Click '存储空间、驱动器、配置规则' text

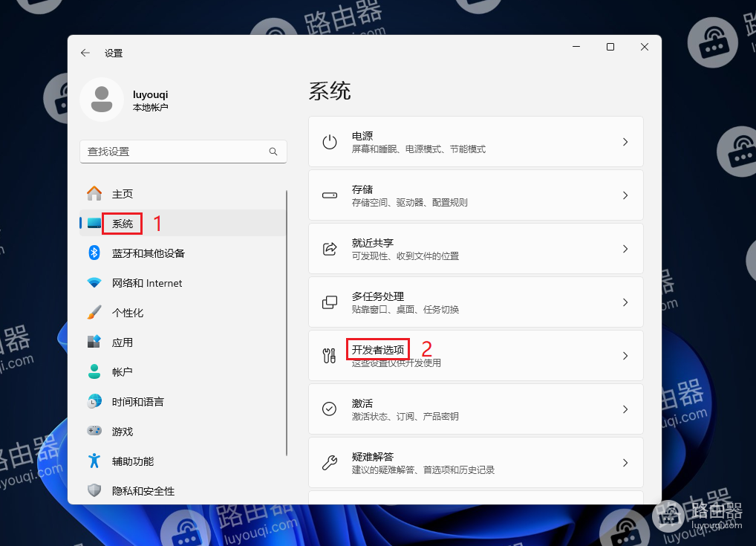(409, 203)
